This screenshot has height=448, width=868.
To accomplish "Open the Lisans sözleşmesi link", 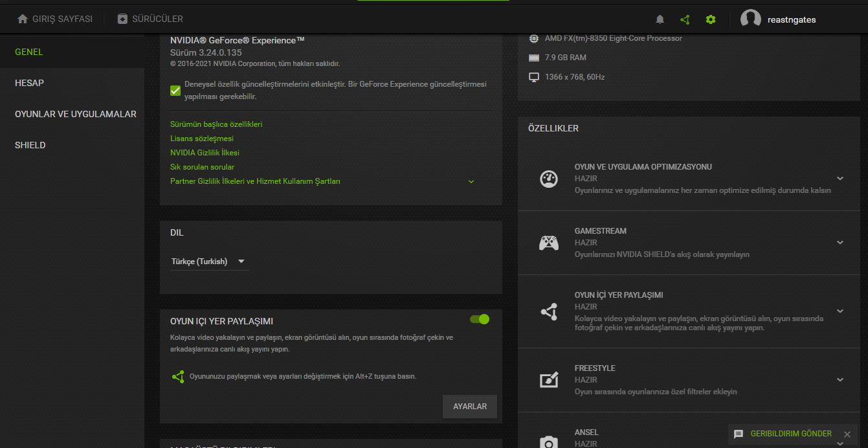I will [x=202, y=139].
